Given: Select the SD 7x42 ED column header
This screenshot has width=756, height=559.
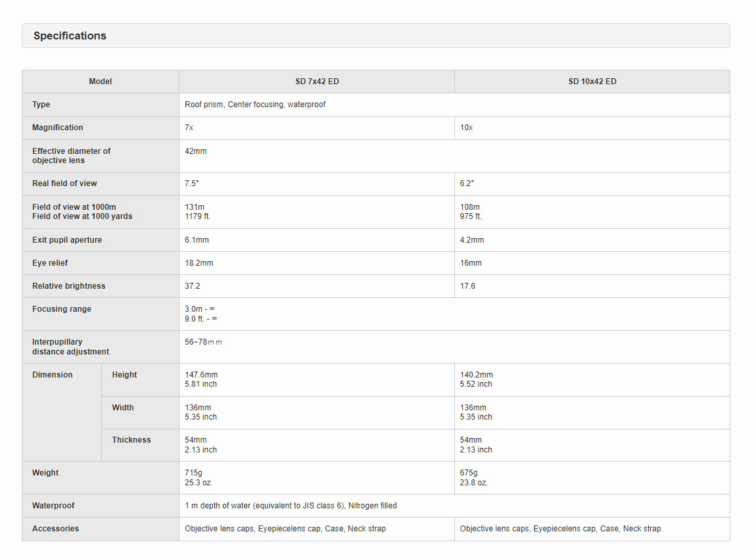Looking at the screenshot, I should 317,82.
